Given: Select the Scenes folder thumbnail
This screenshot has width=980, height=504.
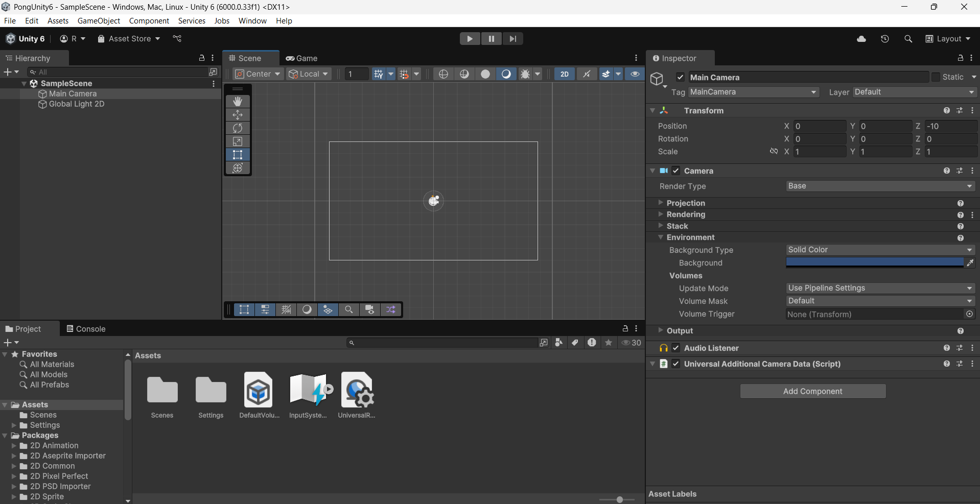Looking at the screenshot, I should coord(162,391).
